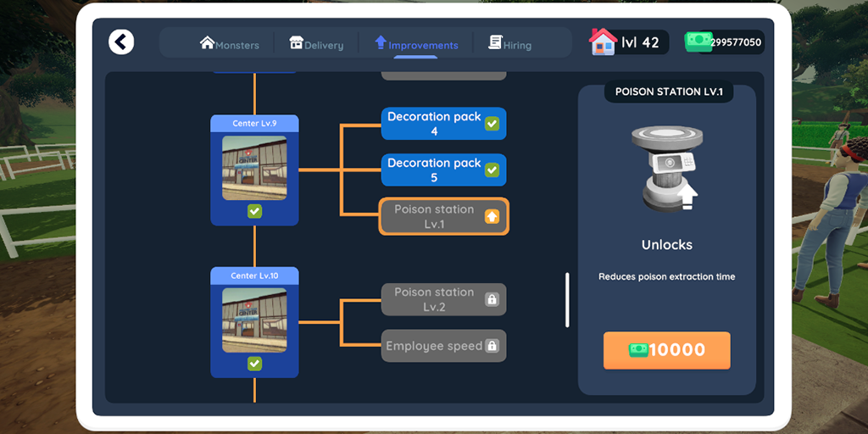Select the Improvements tab
868x434 pixels.
[x=417, y=44]
